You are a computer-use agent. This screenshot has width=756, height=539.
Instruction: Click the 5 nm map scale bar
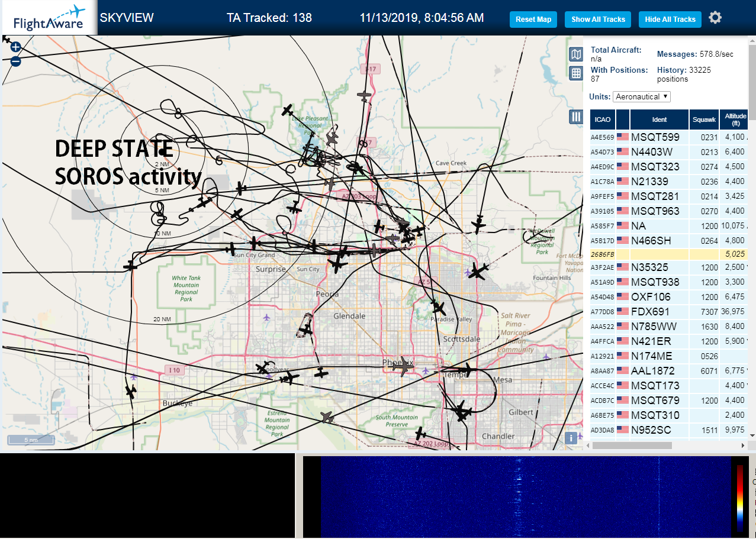point(31,440)
